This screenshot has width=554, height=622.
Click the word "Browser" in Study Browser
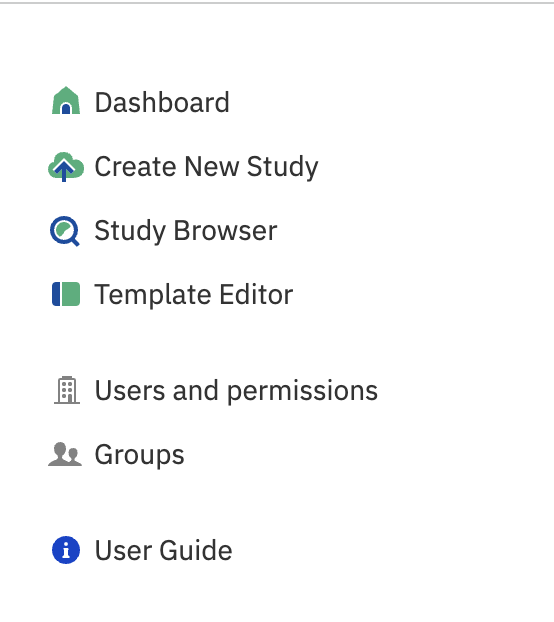pos(225,230)
